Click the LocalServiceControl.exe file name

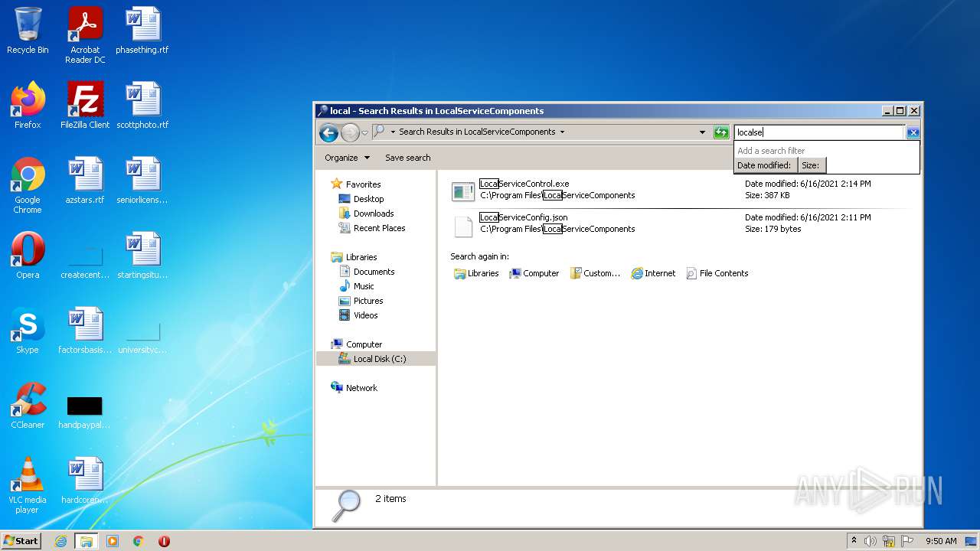click(x=524, y=184)
